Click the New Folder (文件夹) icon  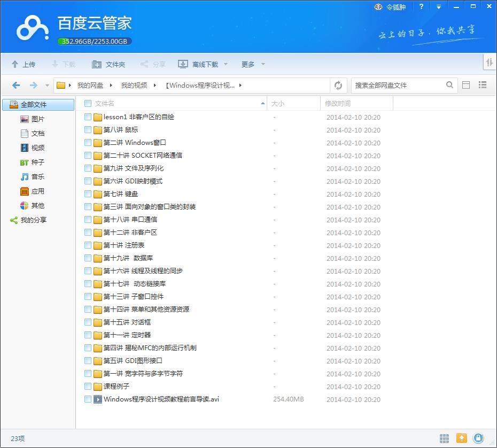point(96,64)
